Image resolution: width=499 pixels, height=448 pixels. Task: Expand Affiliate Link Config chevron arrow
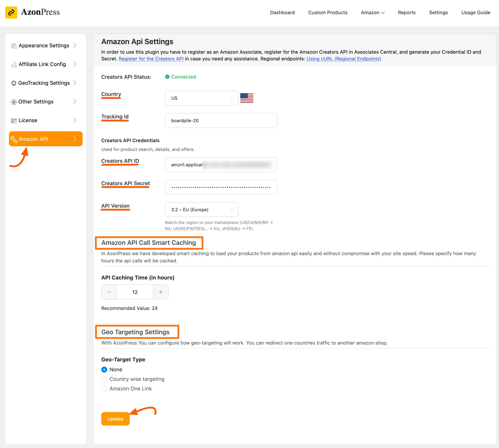point(75,64)
